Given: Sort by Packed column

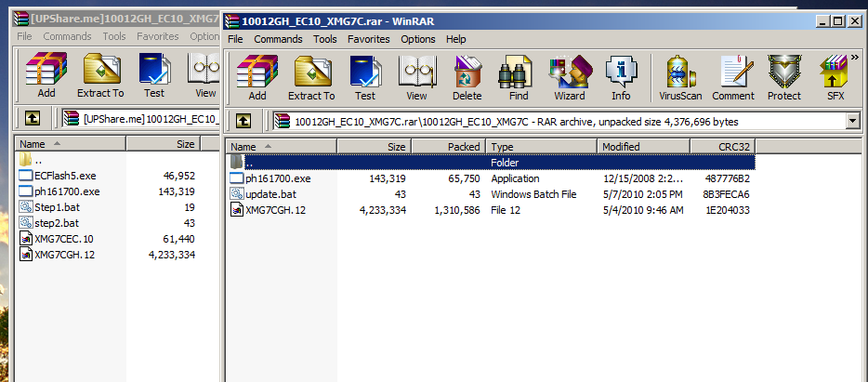Looking at the screenshot, I should point(448,147).
